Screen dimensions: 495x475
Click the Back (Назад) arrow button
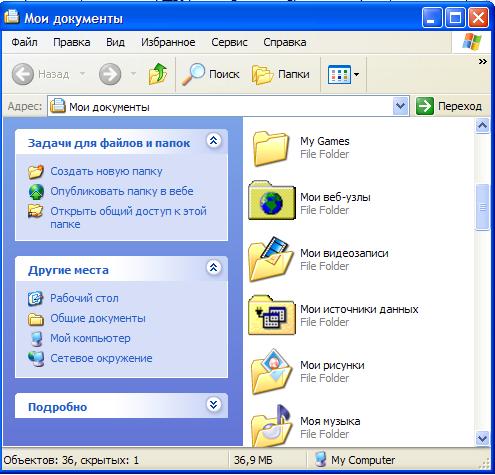pos(23,74)
